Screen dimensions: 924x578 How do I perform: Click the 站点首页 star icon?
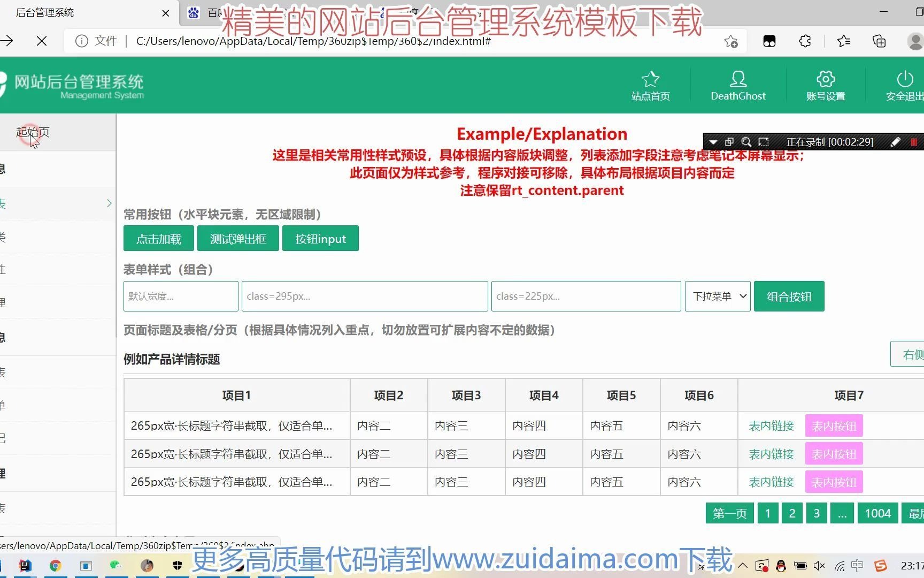[650, 78]
